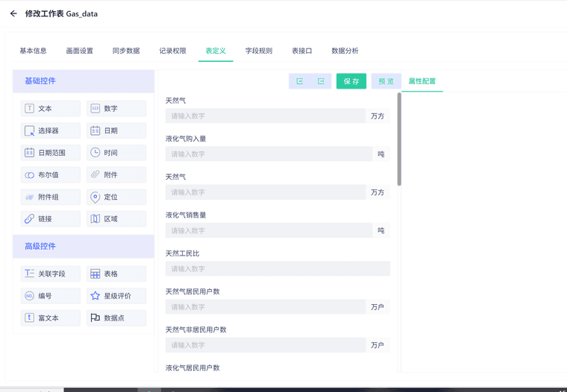Select the 液化气居民用户数 field label
Image resolution: width=567 pixels, height=392 pixels.
tap(192, 368)
